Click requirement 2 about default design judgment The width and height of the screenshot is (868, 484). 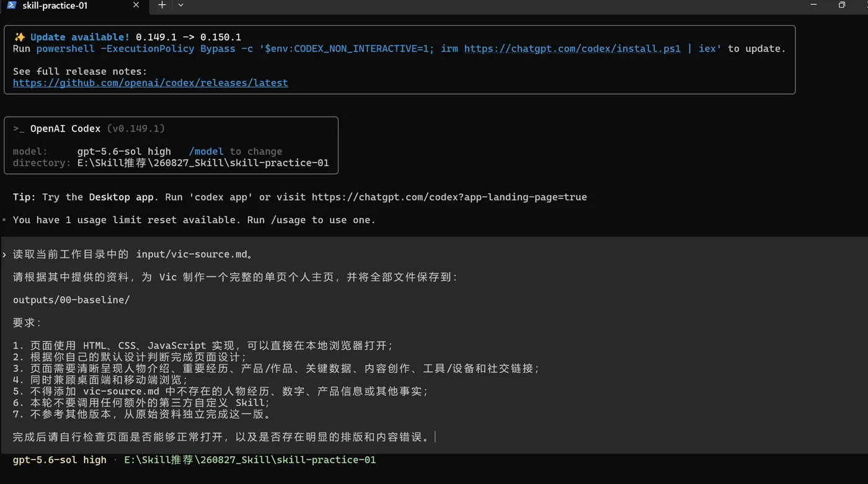click(x=130, y=357)
